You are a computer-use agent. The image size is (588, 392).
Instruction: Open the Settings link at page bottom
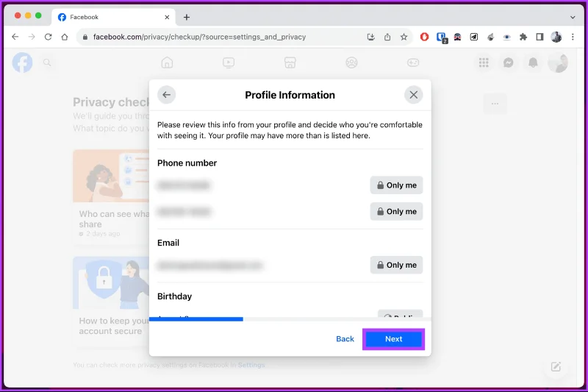pyautogui.click(x=251, y=365)
